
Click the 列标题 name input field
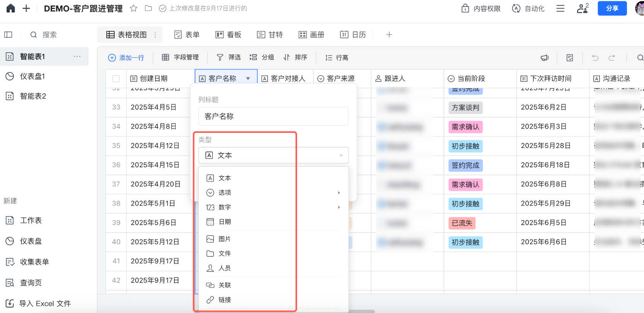[x=273, y=116]
